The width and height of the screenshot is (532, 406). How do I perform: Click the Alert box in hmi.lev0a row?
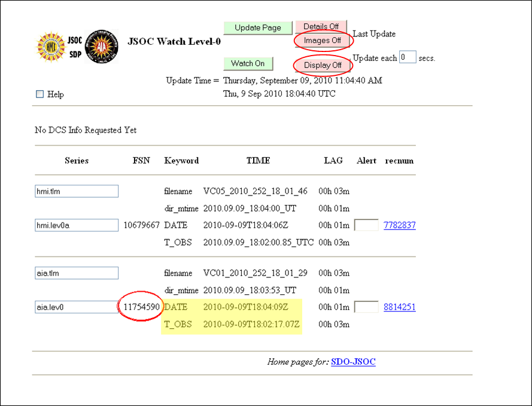coord(366,225)
